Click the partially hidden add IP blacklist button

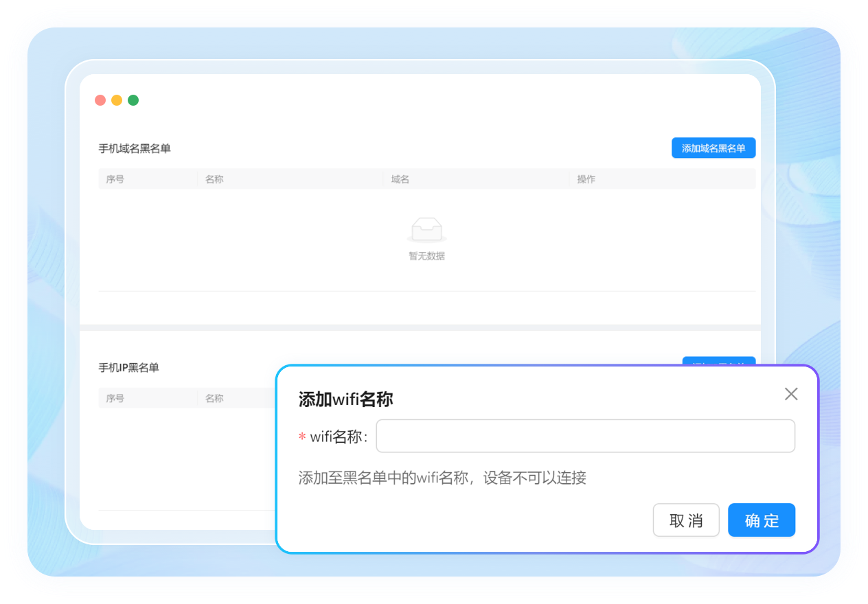pyautogui.click(x=718, y=360)
